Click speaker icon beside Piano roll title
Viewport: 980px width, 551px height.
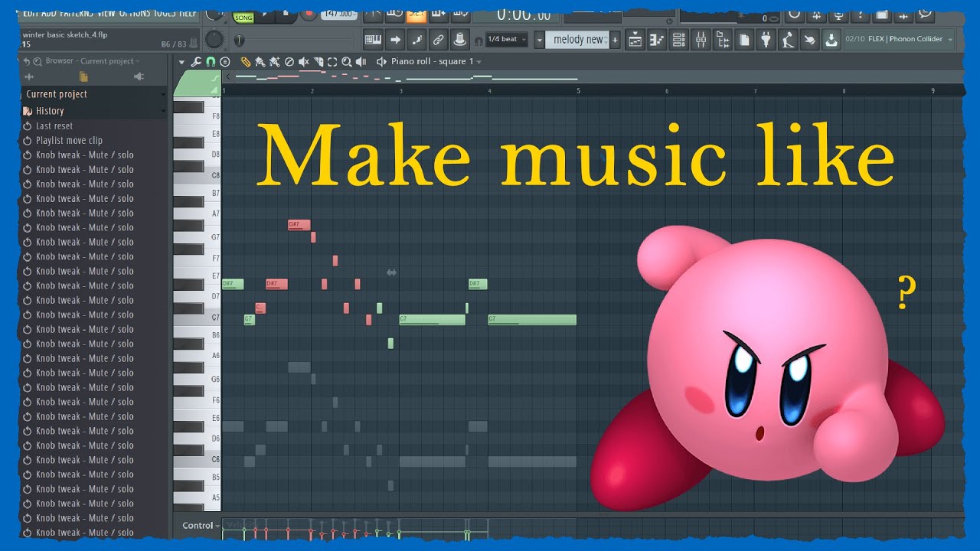click(381, 62)
